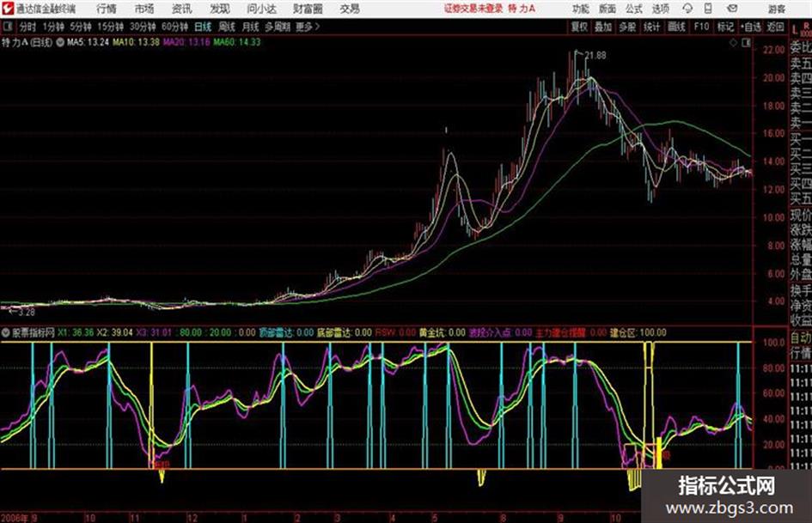The height and width of the screenshot is (523, 812).
Task: Click the MA5: 13.24 label
Action: [88, 42]
